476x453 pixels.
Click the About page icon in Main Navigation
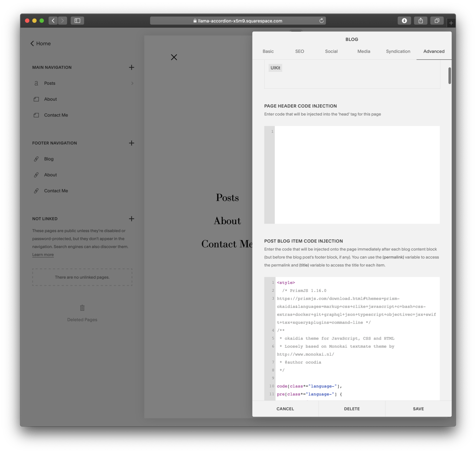(x=36, y=99)
